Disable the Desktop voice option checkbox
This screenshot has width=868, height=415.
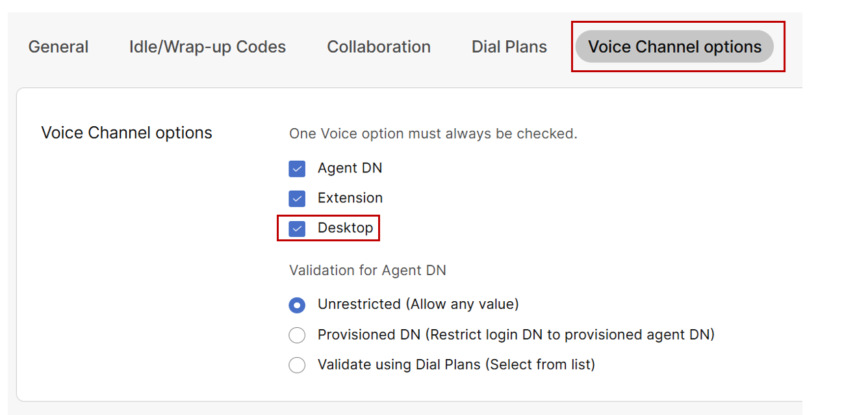tap(297, 228)
